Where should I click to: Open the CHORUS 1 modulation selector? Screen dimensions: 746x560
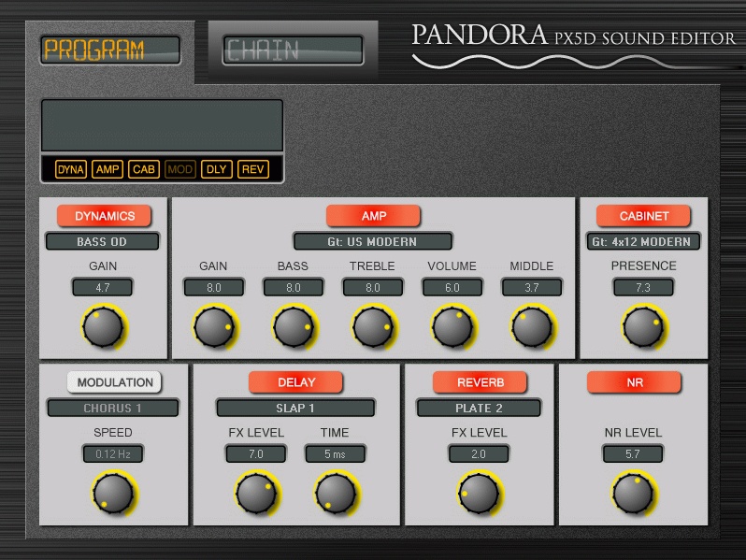pyautogui.click(x=113, y=409)
